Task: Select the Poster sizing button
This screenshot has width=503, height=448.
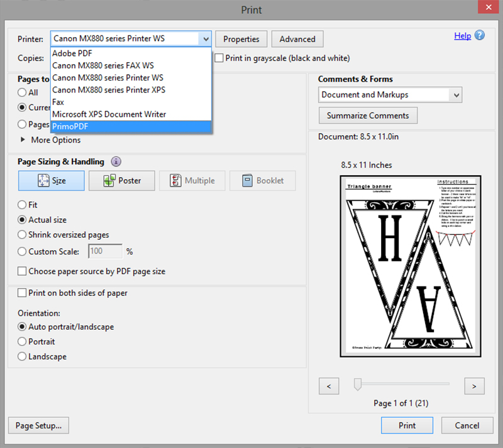Action: tap(122, 180)
